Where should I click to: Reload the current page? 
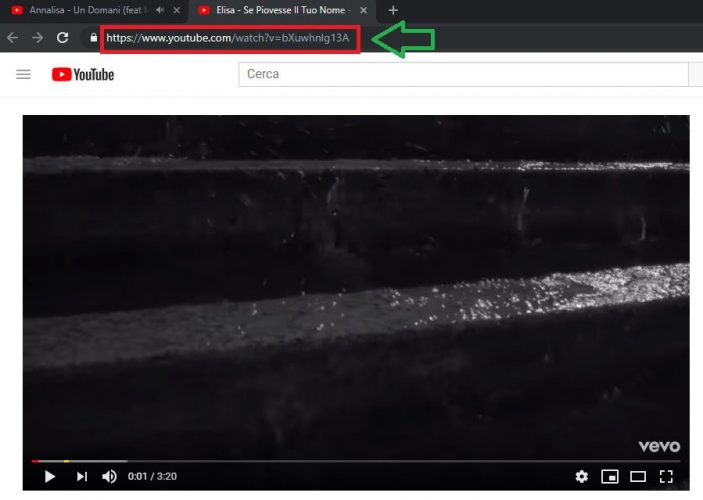coord(62,38)
